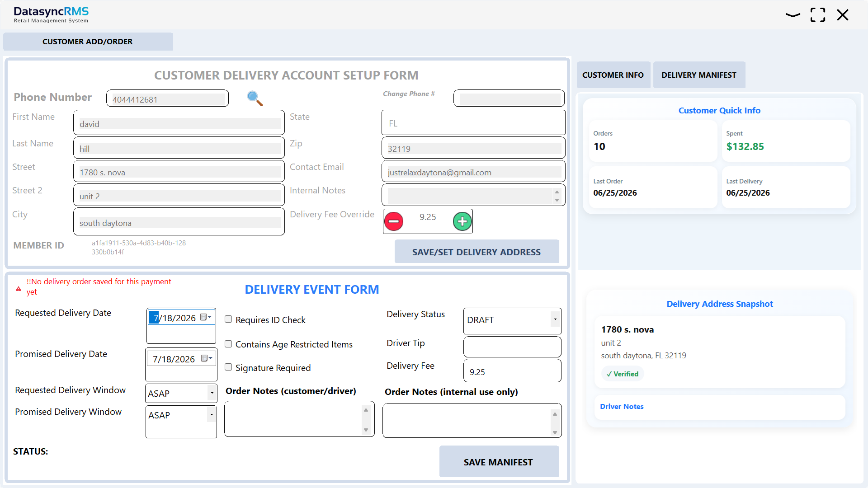Decrease delivery fee override with red minus
Screen dimensions: 868x488
click(394, 221)
